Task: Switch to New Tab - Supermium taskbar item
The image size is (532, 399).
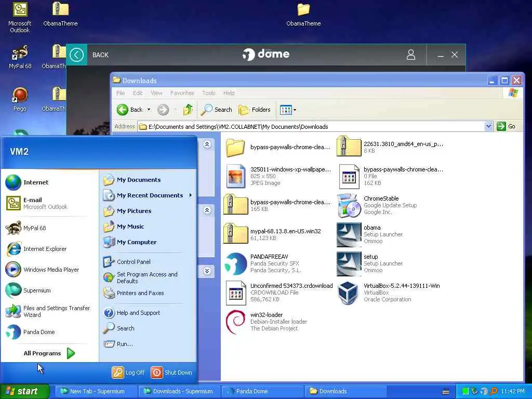Action: [95, 391]
